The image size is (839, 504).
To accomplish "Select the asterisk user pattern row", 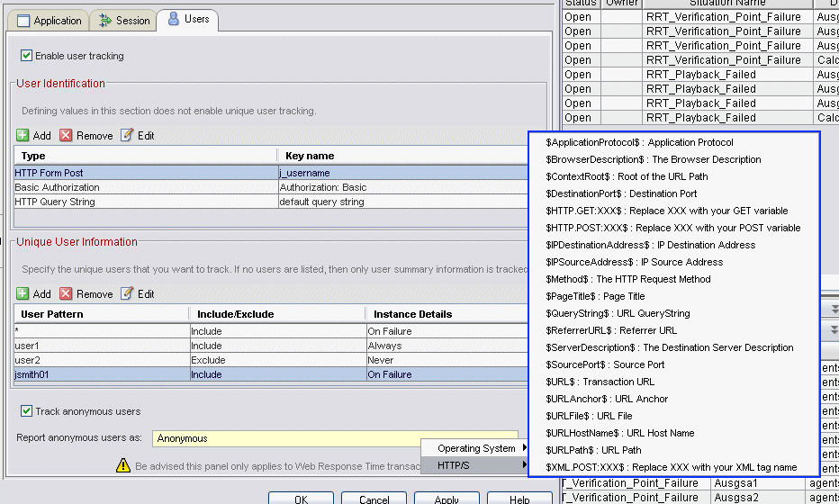I will tap(271, 331).
